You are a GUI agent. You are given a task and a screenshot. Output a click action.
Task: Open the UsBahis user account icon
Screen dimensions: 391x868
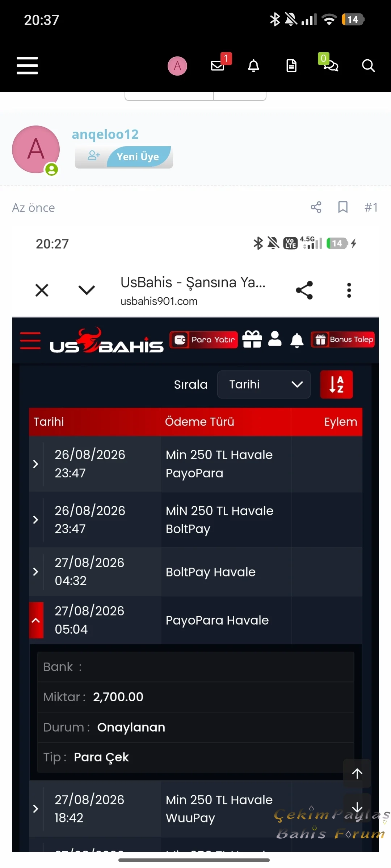(275, 339)
